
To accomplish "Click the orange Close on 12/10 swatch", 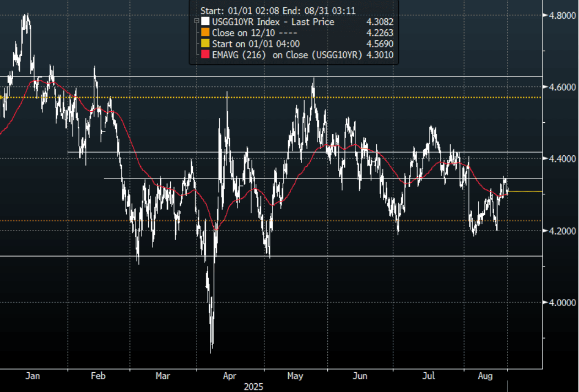I will (x=205, y=32).
